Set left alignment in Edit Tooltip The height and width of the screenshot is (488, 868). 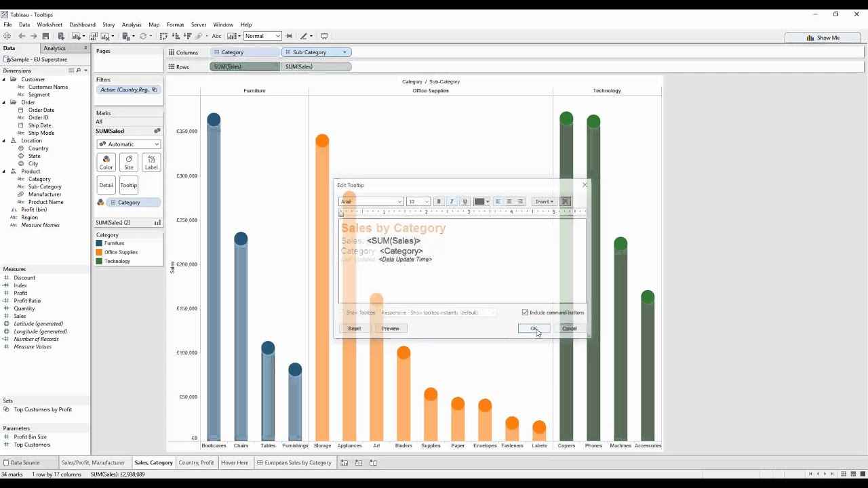pyautogui.click(x=498, y=201)
